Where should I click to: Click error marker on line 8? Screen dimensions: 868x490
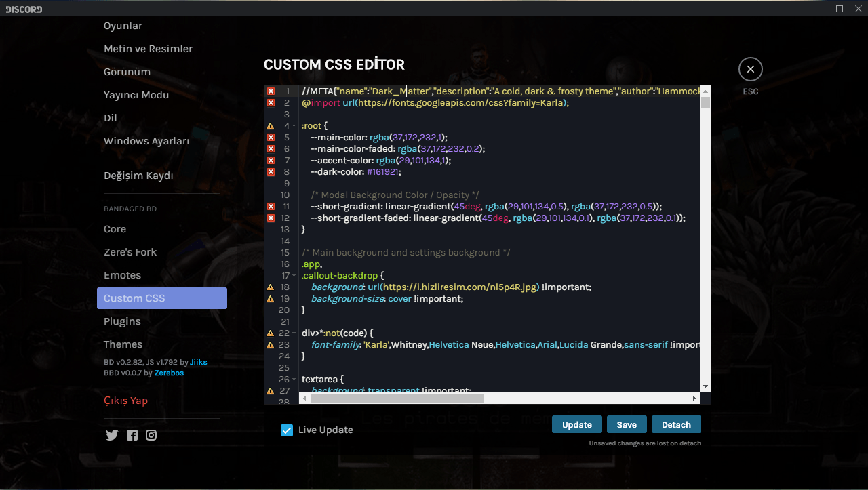coord(271,171)
